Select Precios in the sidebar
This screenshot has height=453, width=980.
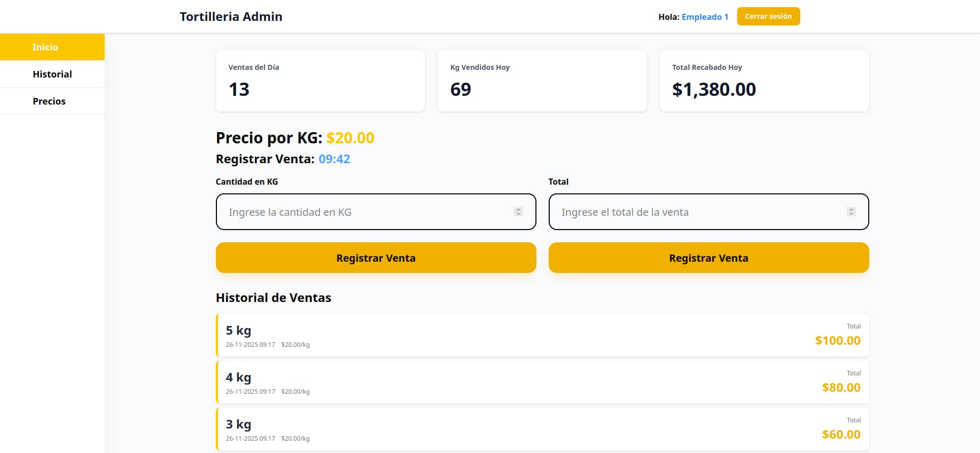pyautogui.click(x=52, y=101)
